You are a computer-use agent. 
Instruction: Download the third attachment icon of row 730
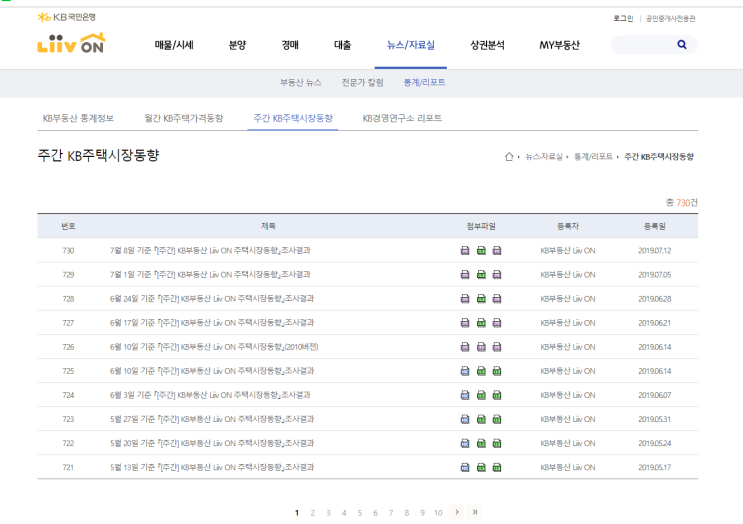[x=497, y=251]
